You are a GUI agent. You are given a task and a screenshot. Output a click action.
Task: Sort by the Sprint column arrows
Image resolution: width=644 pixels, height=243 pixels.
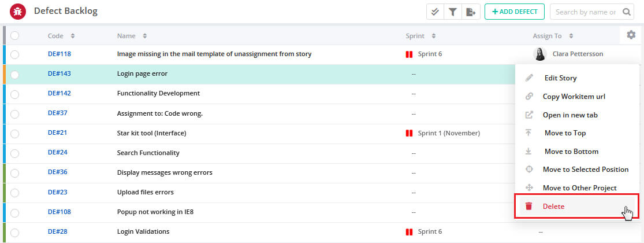point(434,36)
